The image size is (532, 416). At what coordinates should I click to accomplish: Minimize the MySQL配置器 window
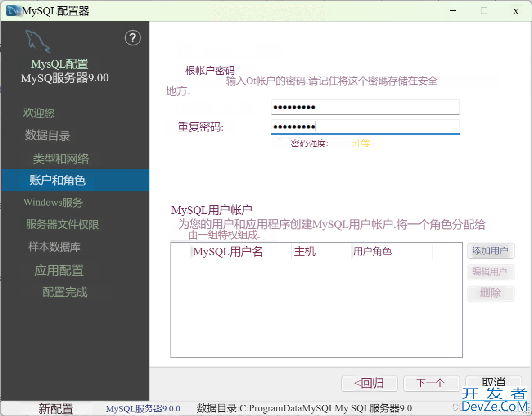(x=453, y=11)
